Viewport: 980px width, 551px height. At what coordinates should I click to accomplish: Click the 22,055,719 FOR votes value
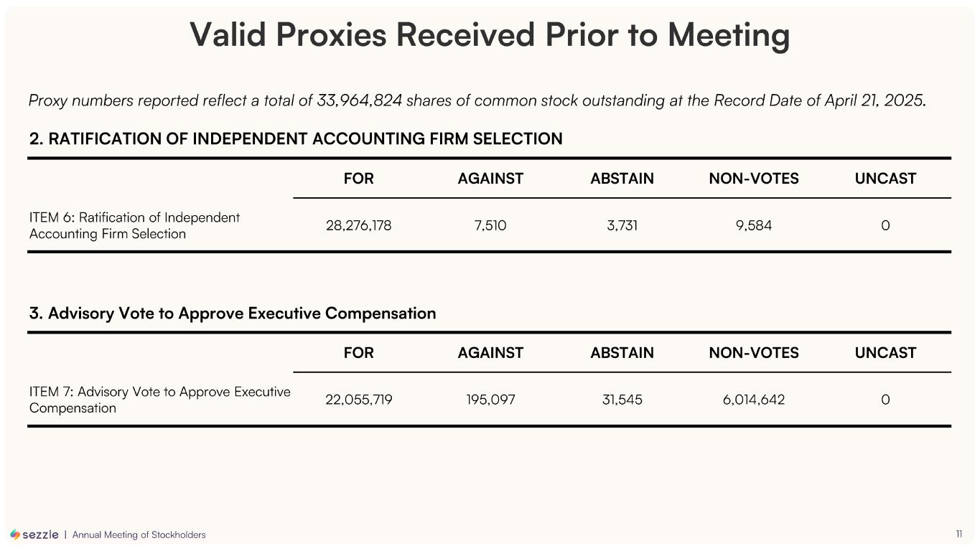[358, 400]
